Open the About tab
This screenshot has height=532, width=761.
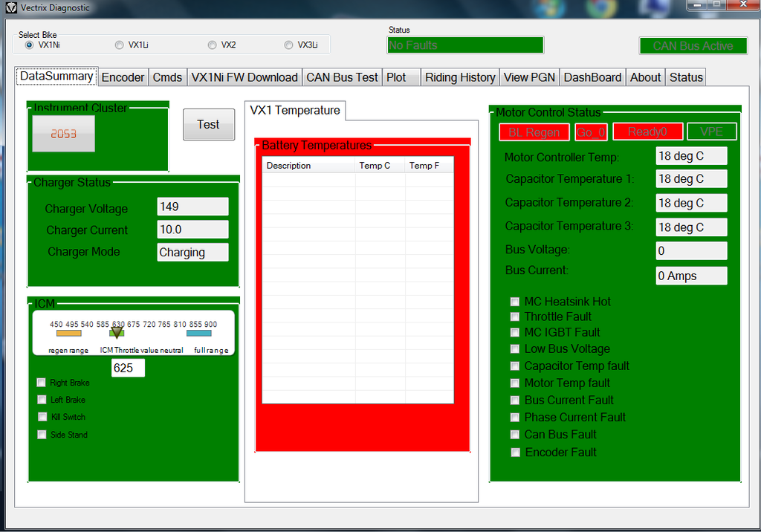tap(646, 78)
